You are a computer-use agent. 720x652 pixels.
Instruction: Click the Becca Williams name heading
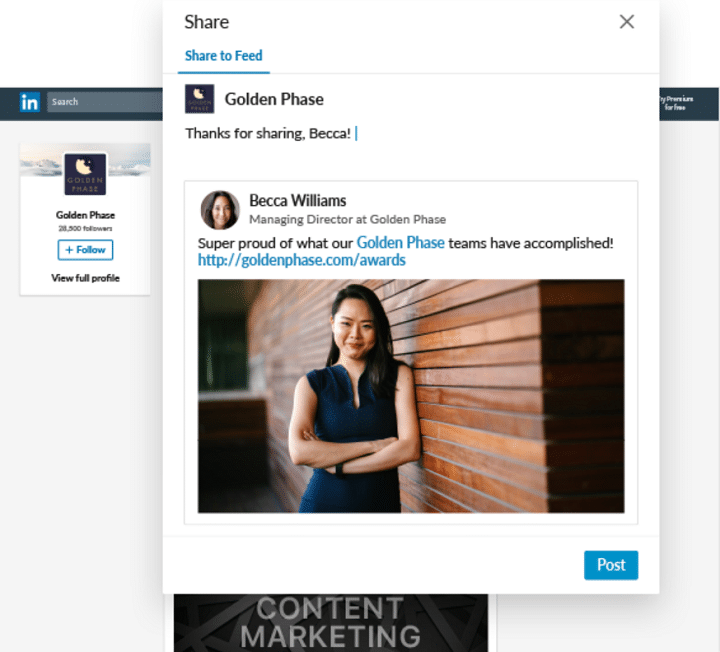[298, 201]
